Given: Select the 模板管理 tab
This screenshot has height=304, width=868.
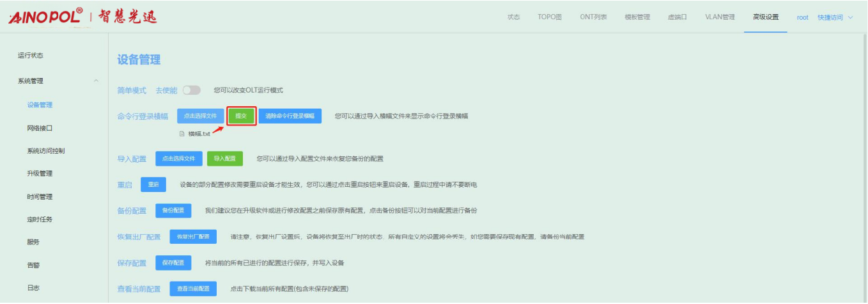Looking at the screenshot, I should pyautogui.click(x=637, y=17).
